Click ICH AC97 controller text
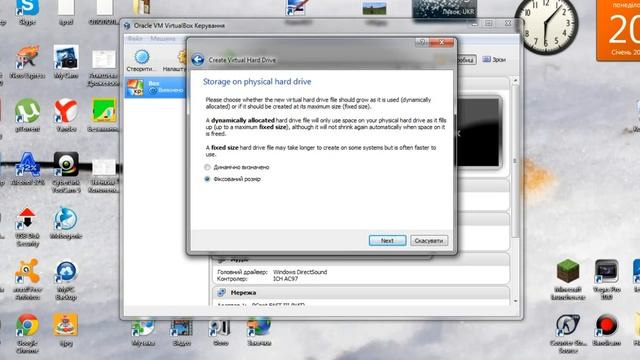The width and height of the screenshot is (640, 360). point(285,279)
